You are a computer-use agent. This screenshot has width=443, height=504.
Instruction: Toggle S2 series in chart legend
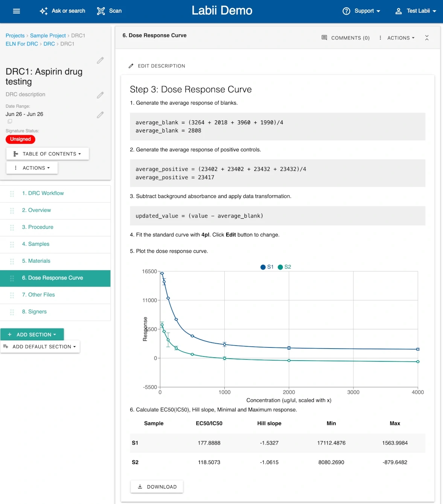[284, 267]
